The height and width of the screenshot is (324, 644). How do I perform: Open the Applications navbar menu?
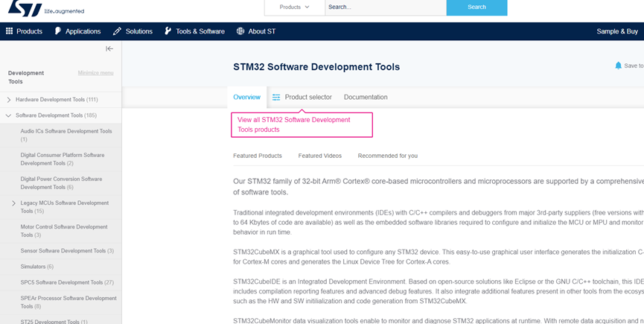83,31
